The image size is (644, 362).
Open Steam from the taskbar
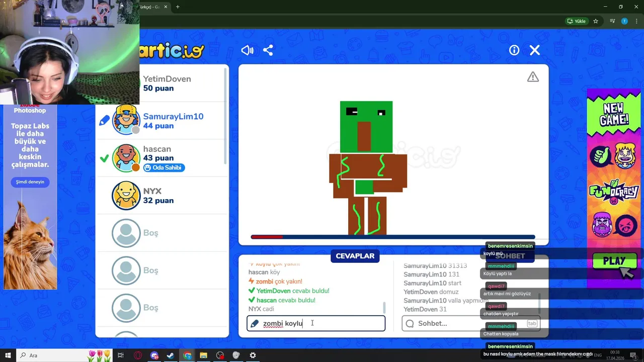tap(171, 355)
